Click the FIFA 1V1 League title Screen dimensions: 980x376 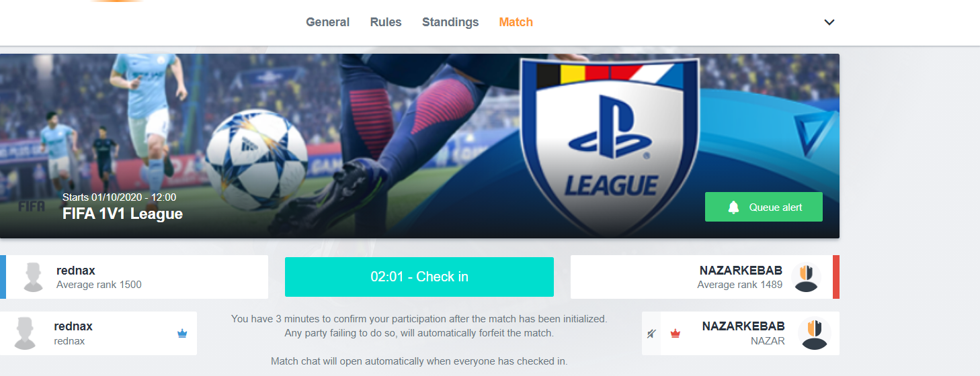(x=122, y=214)
